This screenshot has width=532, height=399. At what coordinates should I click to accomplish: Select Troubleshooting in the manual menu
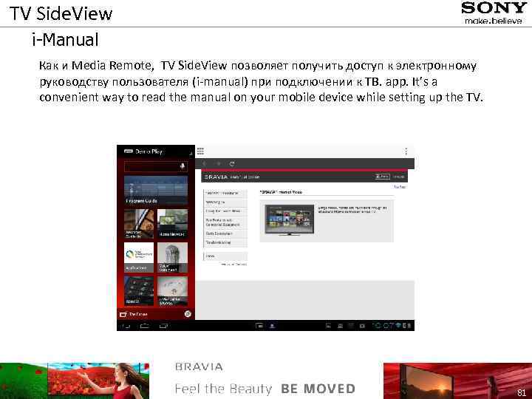[225, 242]
